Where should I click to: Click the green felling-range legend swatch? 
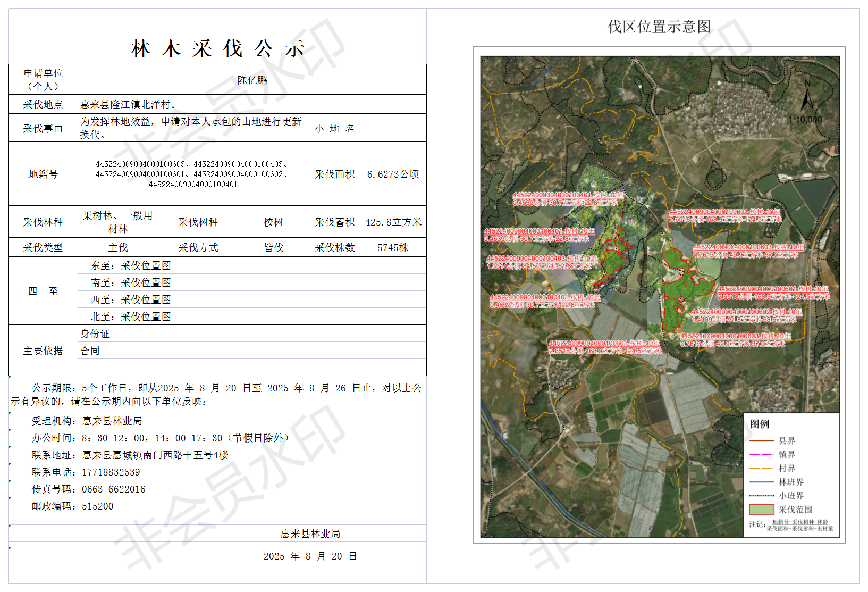(761, 510)
